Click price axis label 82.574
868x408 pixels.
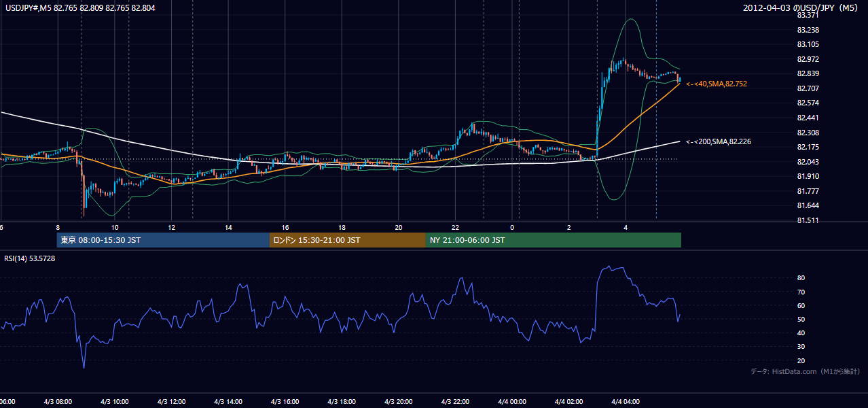click(808, 103)
